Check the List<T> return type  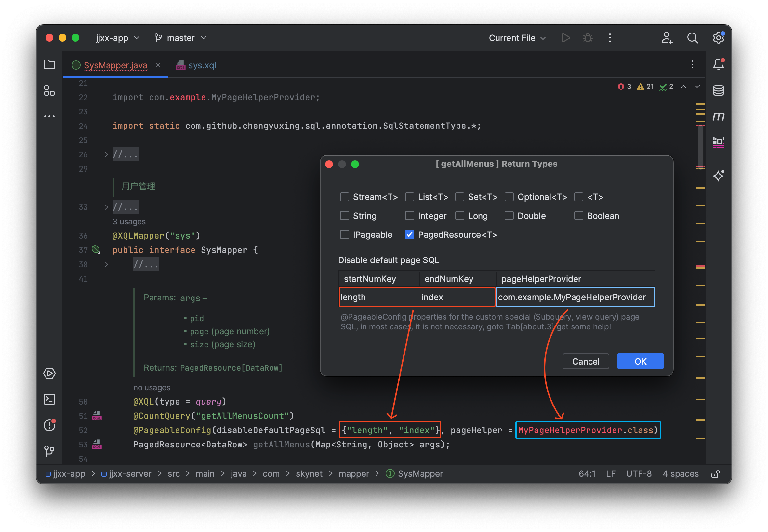tap(409, 197)
